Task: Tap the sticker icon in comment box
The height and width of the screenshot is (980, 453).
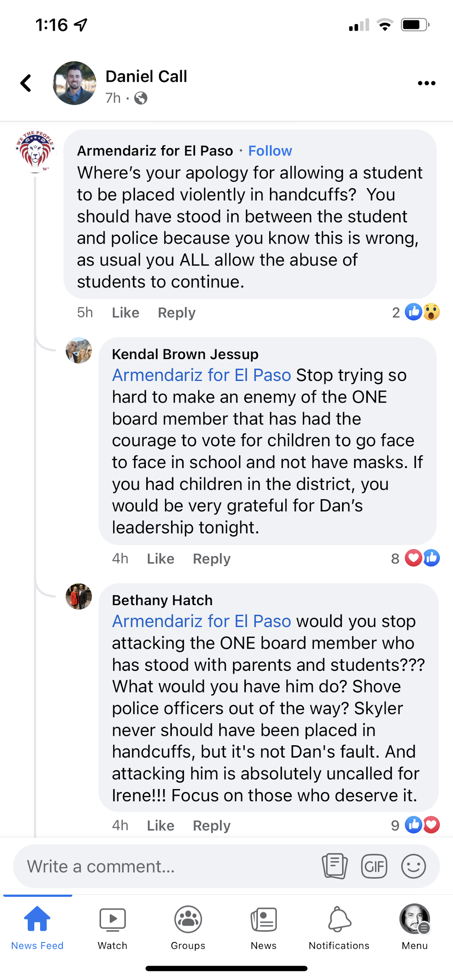Action: click(334, 866)
